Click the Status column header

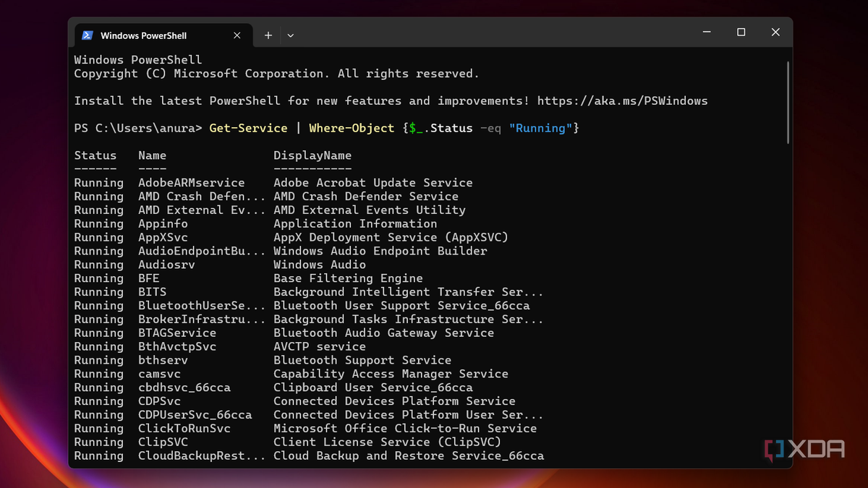(95, 155)
